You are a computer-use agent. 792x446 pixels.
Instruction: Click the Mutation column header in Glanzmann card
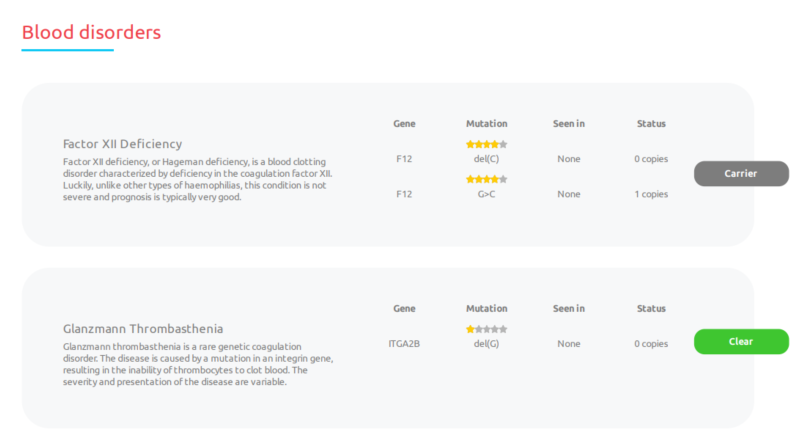pos(486,309)
